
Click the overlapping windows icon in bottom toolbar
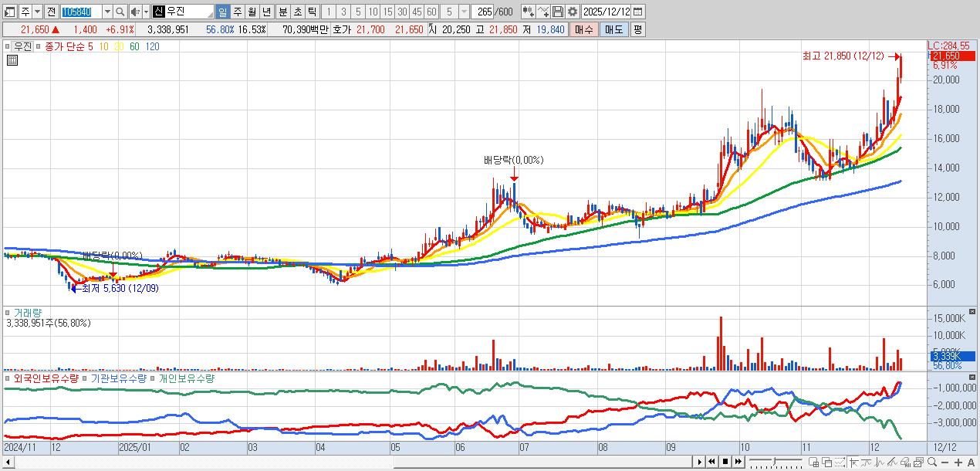pyautogui.click(x=826, y=462)
